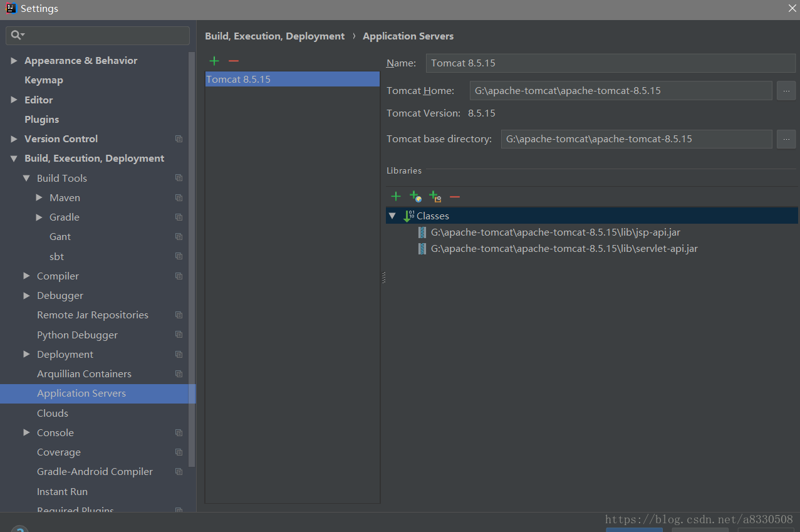
Task: Expand the Deployment node
Action: (26, 354)
